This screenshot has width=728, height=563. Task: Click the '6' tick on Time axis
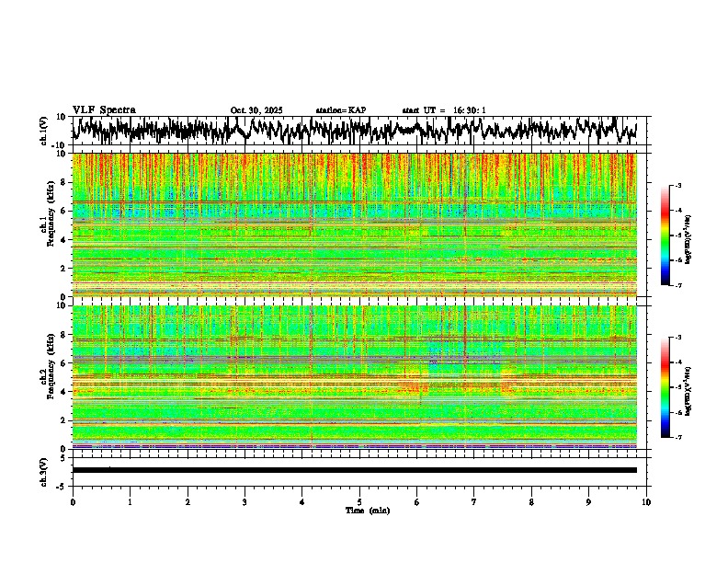pyautogui.click(x=417, y=502)
